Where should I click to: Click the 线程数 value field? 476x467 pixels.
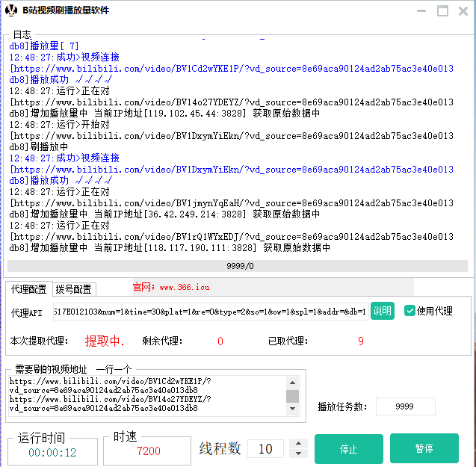coord(265,448)
